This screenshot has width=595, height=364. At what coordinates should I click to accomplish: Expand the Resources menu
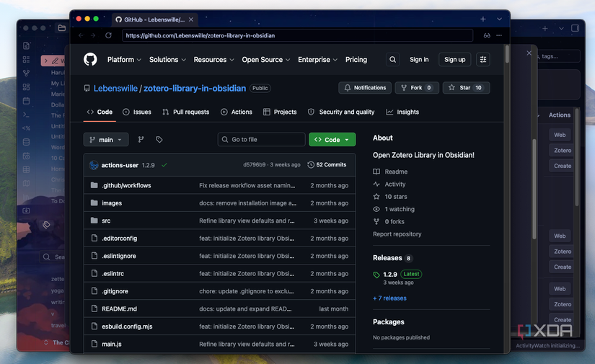pyautogui.click(x=213, y=60)
